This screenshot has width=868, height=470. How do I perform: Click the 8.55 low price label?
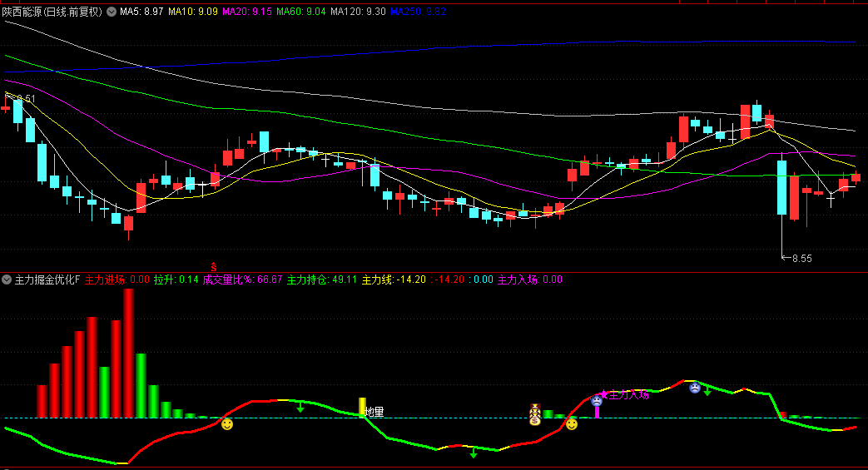tap(802, 258)
